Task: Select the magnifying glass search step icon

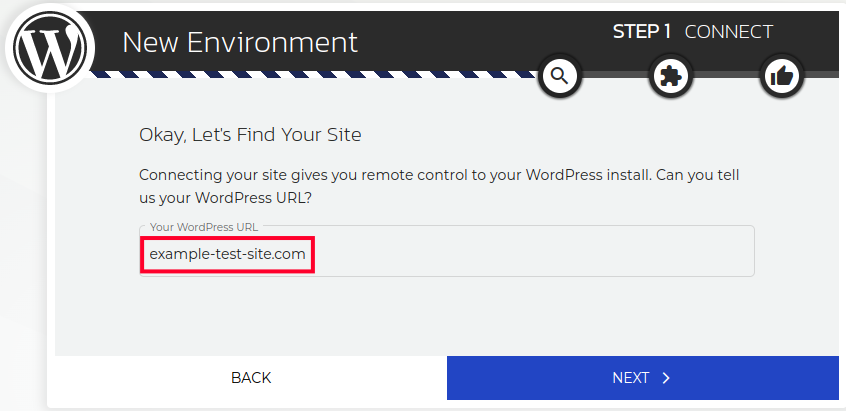Action: 560,75
